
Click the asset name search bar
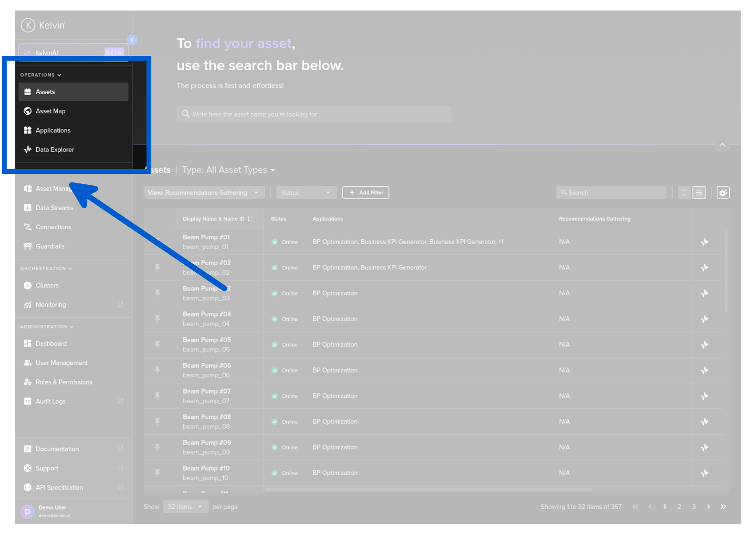pyautogui.click(x=314, y=114)
